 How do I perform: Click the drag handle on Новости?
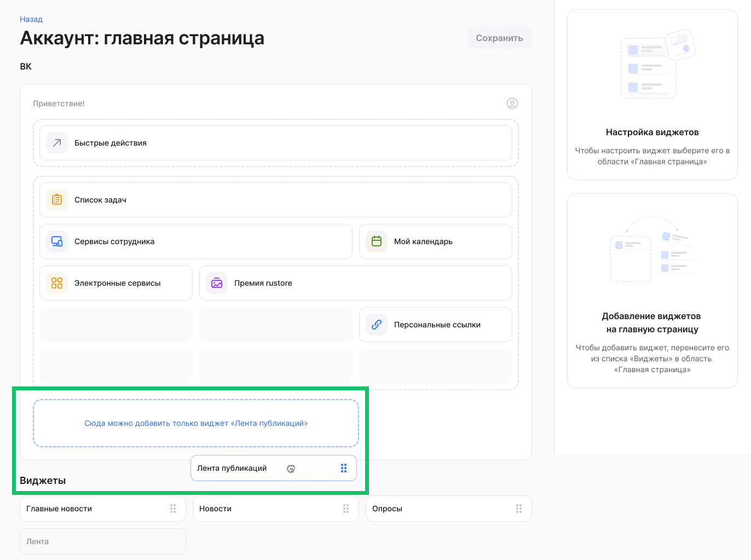pyautogui.click(x=346, y=509)
